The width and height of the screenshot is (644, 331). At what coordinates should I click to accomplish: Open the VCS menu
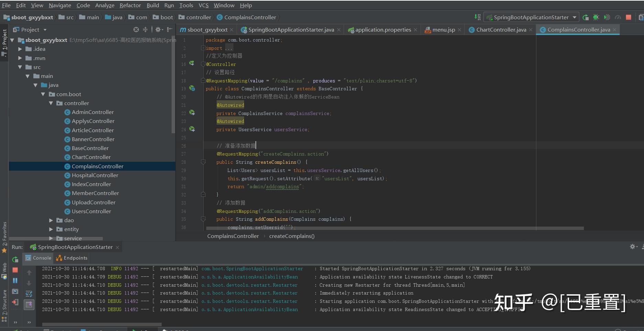204,5
